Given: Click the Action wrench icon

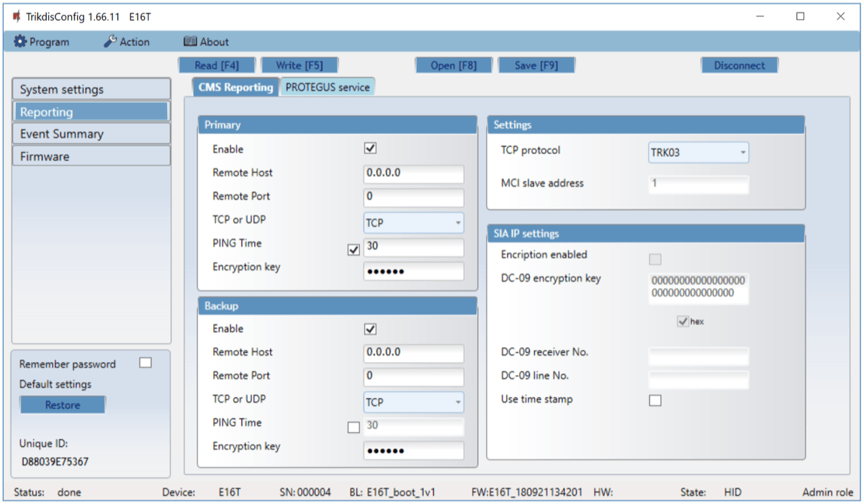Looking at the screenshot, I should click(110, 42).
